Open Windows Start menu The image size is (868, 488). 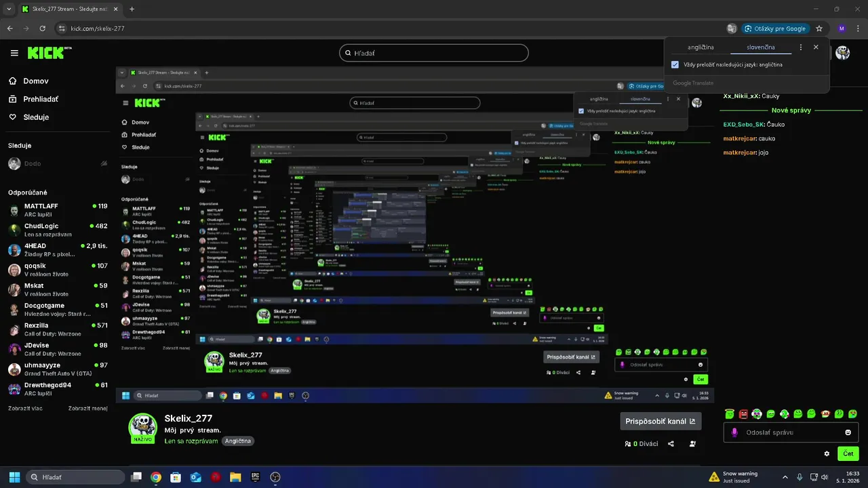coord(14,477)
